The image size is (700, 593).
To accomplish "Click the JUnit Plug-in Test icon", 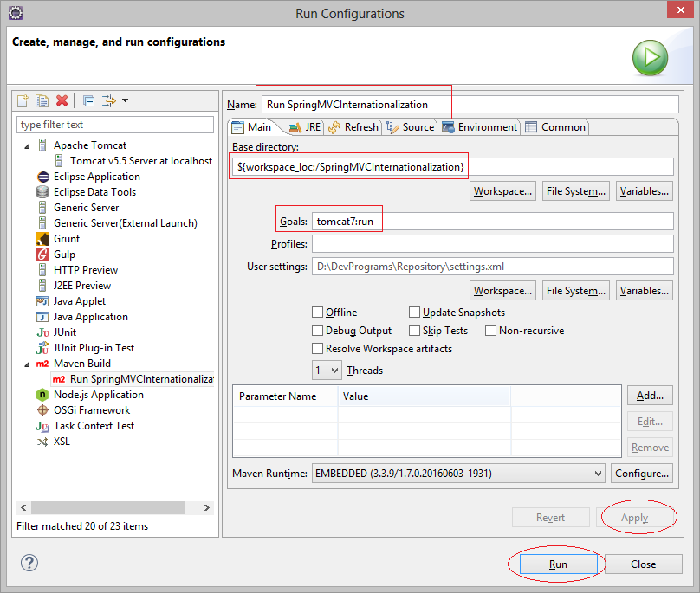I will pyautogui.click(x=42, y=348).
